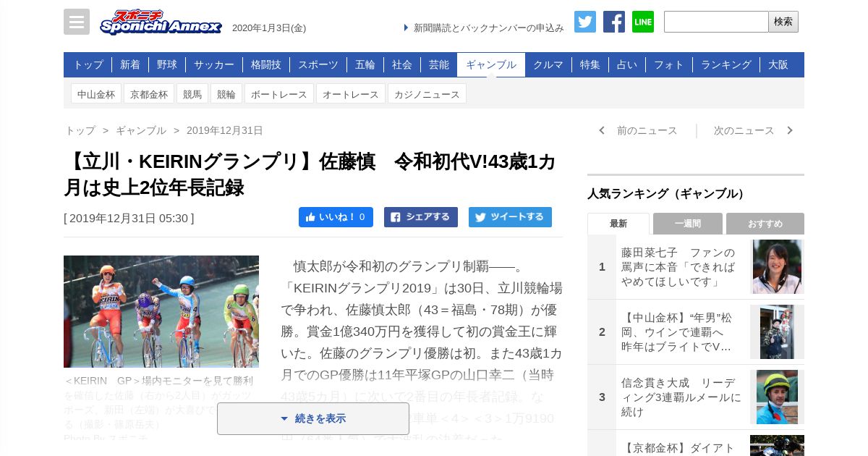This screenshot has height=456, width=868.
Task: Click the Facebook いいね！ button
Action: pos(336,217)
